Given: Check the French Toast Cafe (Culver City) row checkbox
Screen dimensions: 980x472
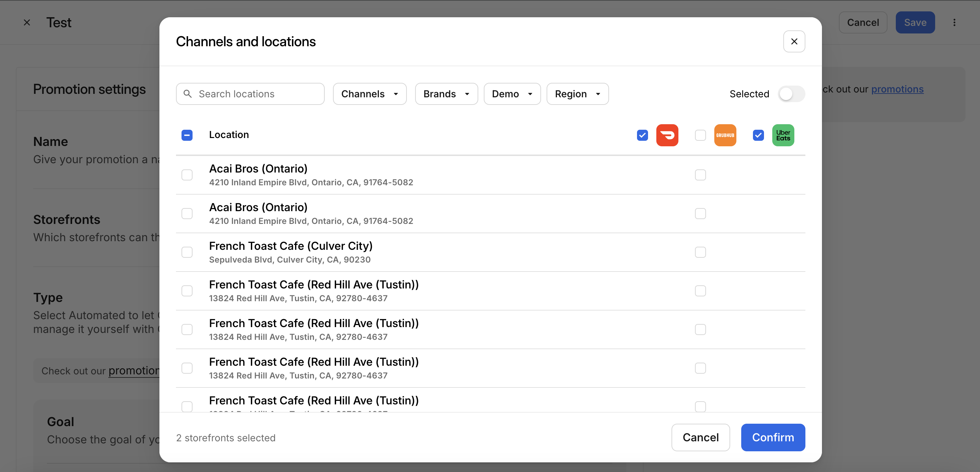Looking at the screenshot, I should tap(187, 252).
